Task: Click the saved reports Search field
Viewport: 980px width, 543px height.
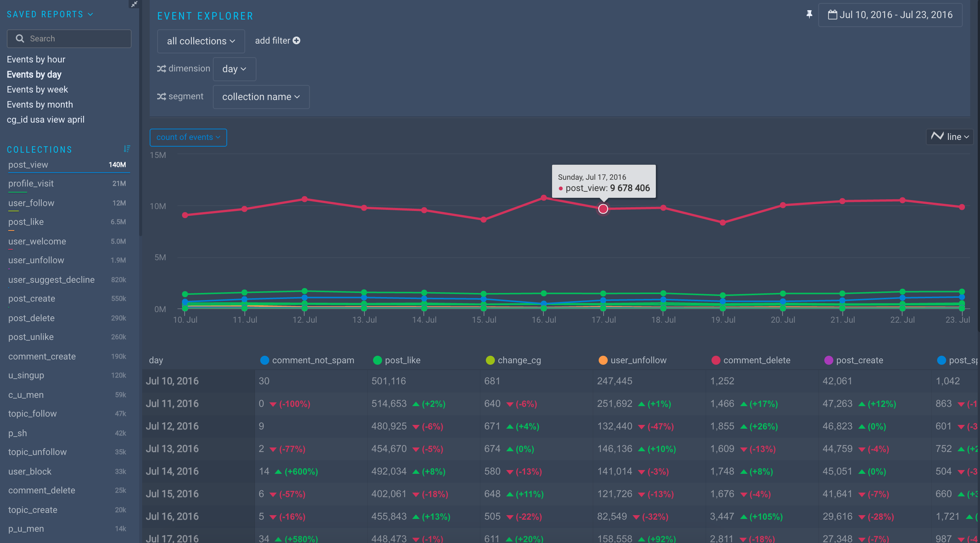Action: pos(69,38)
